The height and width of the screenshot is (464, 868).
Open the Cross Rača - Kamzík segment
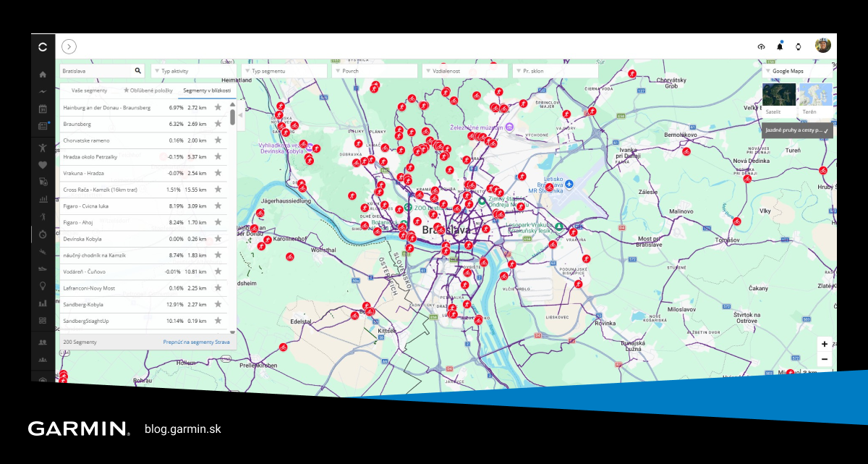click(142, 190)
